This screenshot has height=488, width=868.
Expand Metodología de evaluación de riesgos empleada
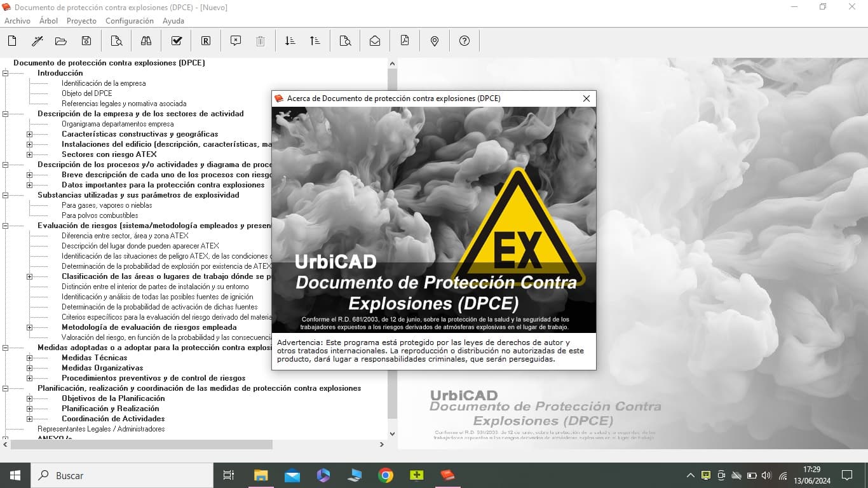click(x=29, y=327)
